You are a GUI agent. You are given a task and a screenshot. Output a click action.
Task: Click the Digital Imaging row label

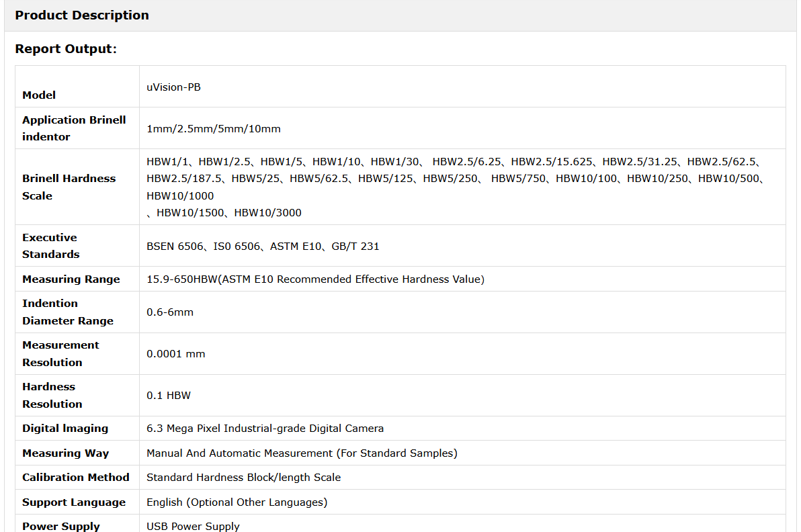click(65, 429)
